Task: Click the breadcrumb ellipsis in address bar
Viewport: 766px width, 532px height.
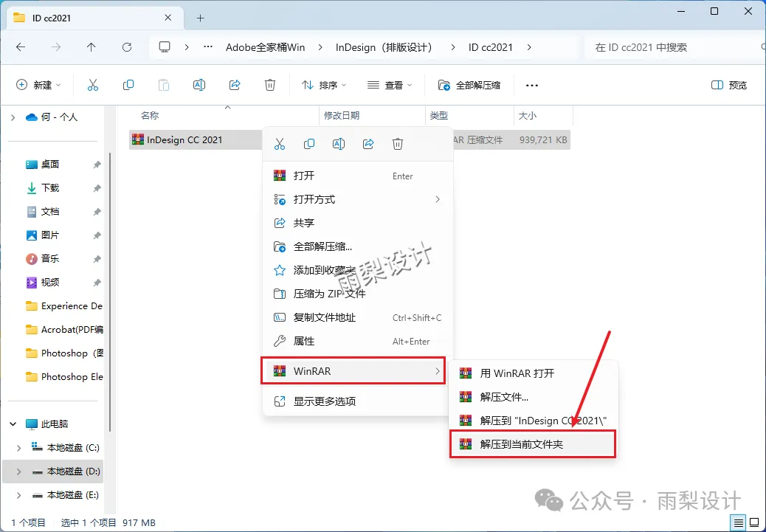Action: click(x=208, y=47)
